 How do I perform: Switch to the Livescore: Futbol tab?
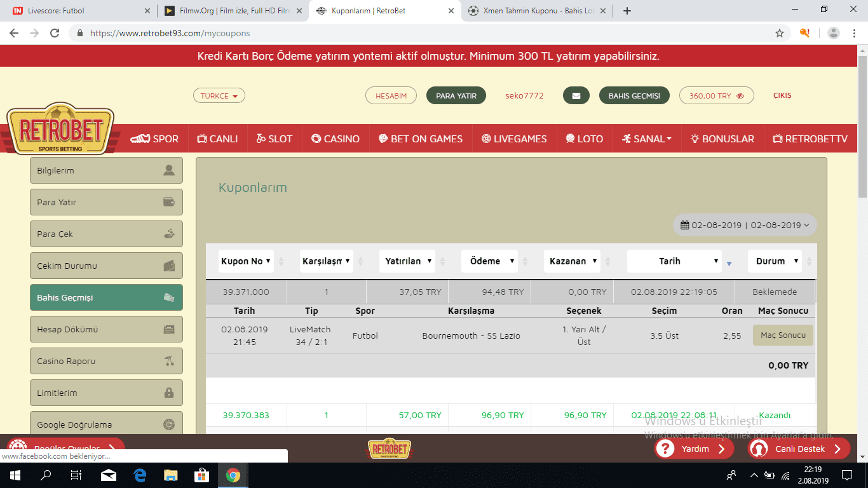pyautogui.click(x=81, y=11)
